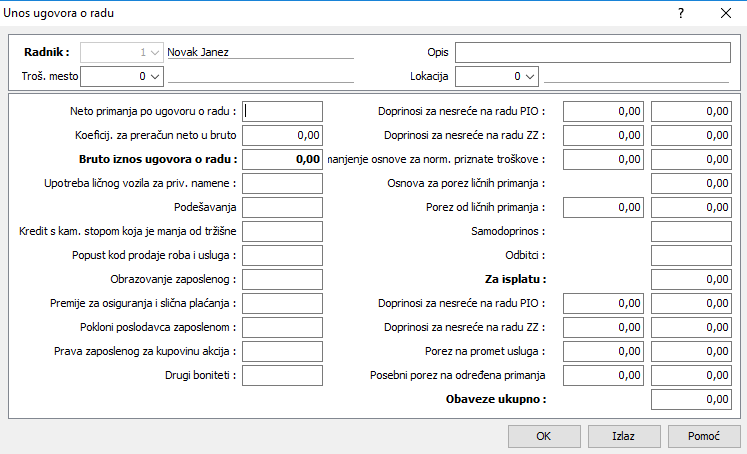Click the Za isplatu amount field

click(692, 279)
